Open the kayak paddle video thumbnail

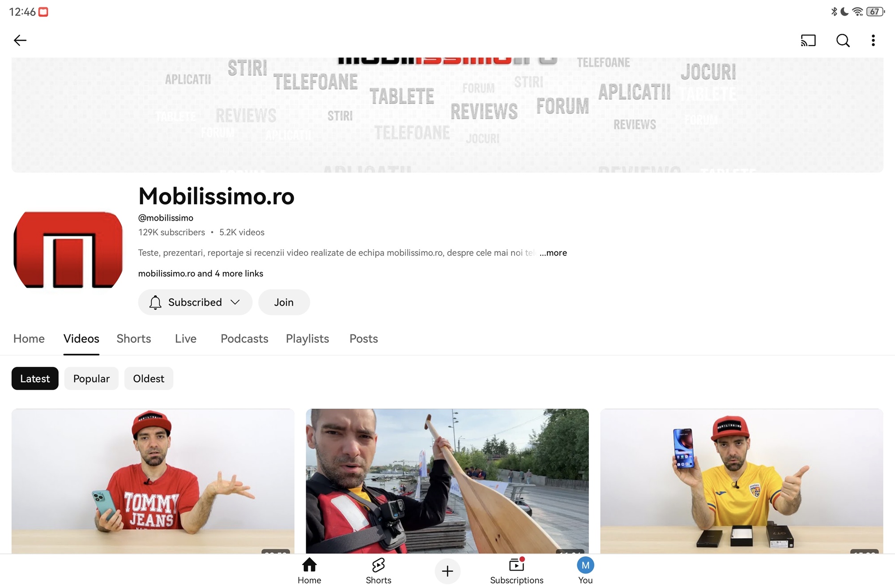[447, 481]
